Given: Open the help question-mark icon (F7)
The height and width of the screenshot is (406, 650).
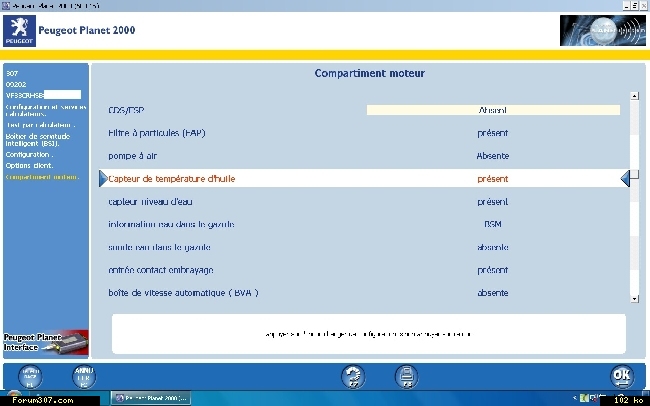Looking at the screenshot, I should [353, 377].
